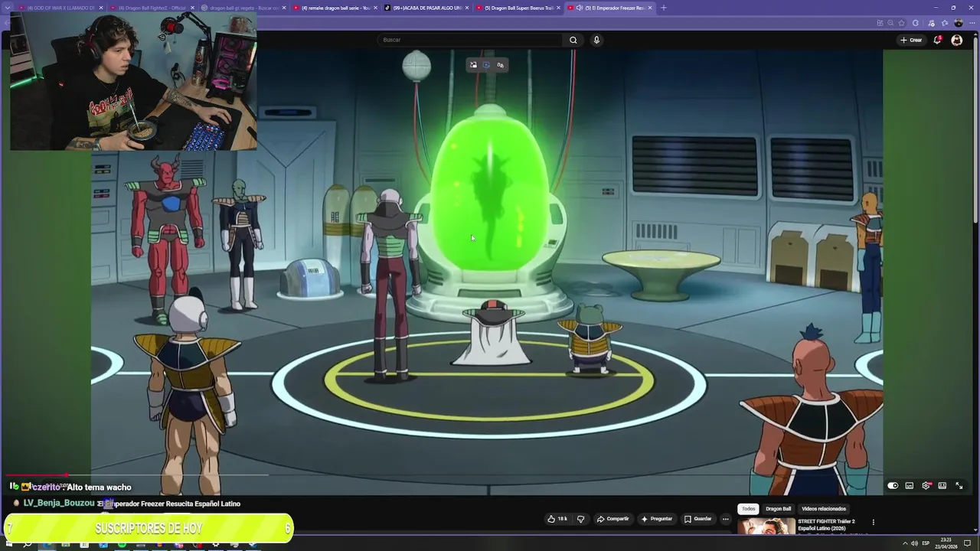Activate voice search microphone icon
Image resolution: width=980 pixels, height=551 pixels.
coord(596,40)
